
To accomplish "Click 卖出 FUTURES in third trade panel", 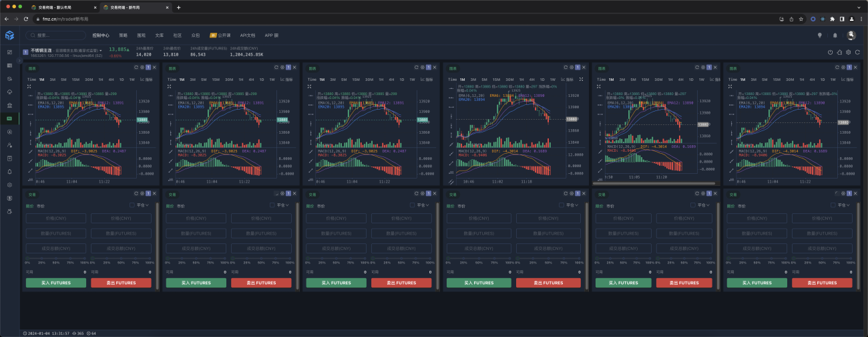I will [x=401, y=283].
